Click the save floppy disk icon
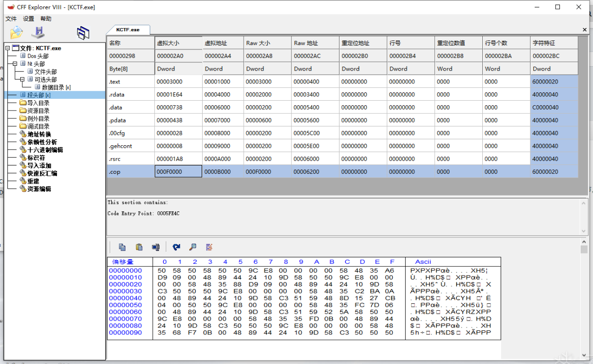Viewport: 593px width, 364px height. (38, 33)
